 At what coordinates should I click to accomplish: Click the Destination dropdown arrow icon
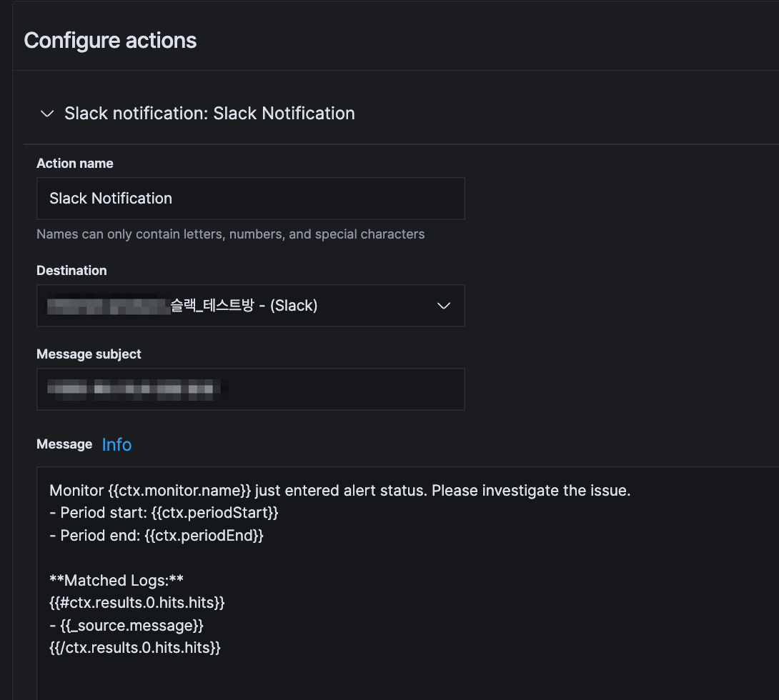444,306
